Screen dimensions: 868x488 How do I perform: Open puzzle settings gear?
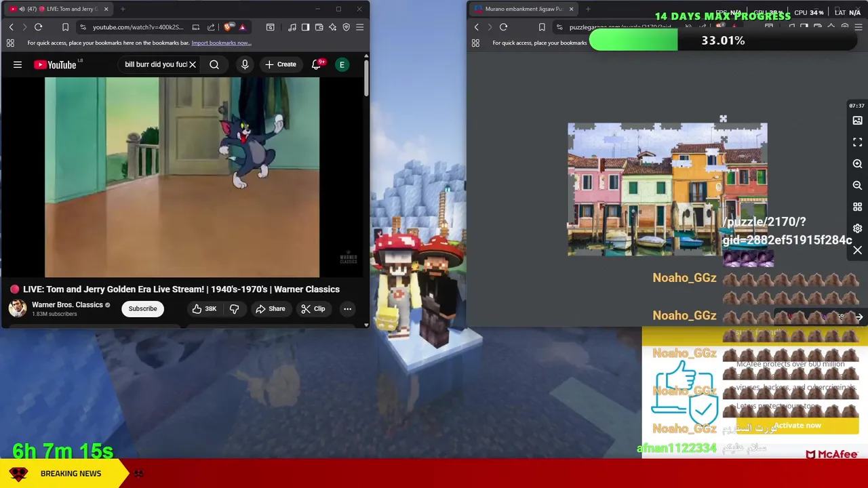click(857, 229)
